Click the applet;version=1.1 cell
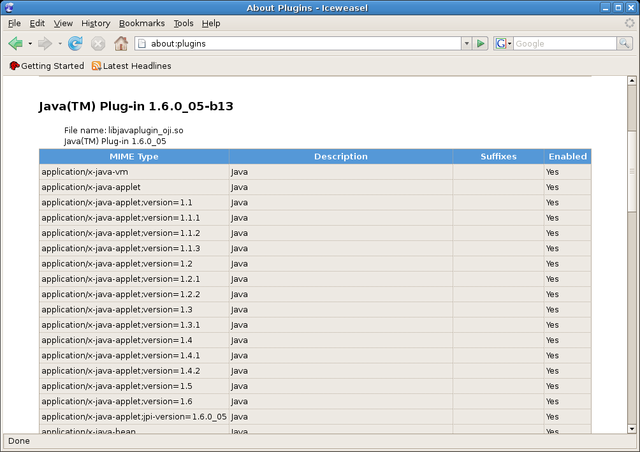 (134, 203)
